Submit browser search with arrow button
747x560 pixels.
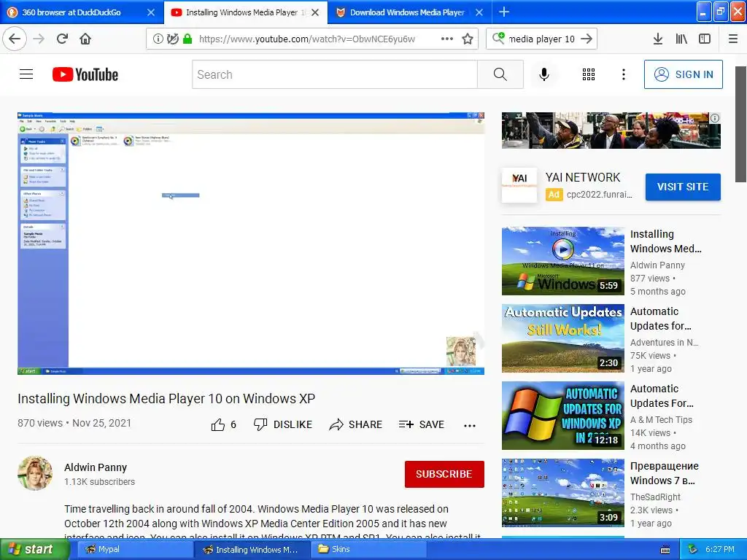(587, 39)
